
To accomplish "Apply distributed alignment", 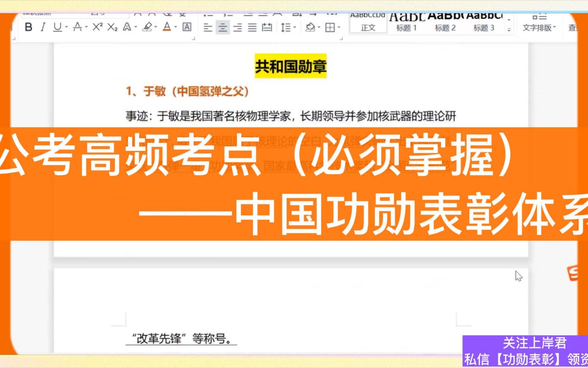I will coord(267,27).
